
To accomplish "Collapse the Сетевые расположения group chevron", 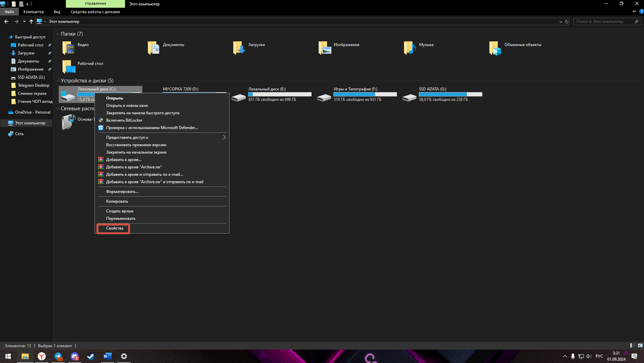I will (x=58, y=108).
